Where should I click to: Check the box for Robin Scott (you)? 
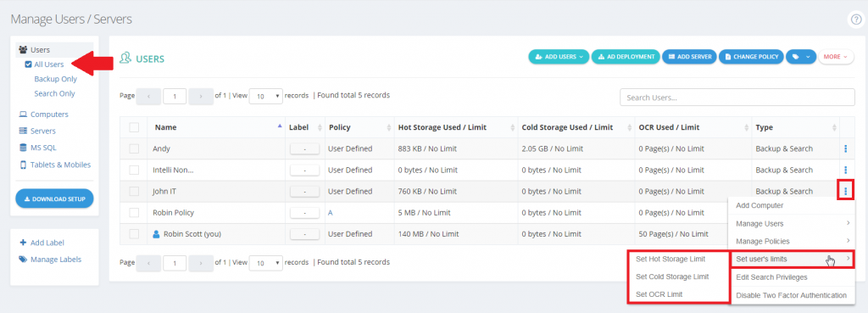[134, 234]
